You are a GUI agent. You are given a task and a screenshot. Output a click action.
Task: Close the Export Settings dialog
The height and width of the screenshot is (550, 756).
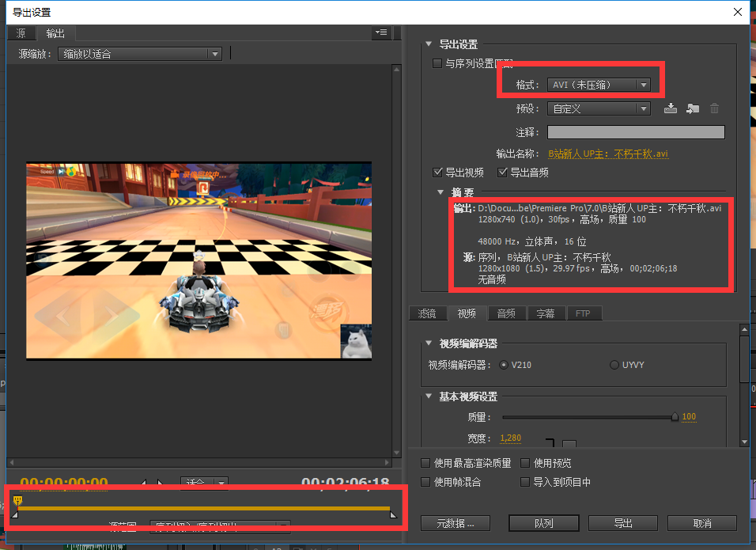coord(738,12)
